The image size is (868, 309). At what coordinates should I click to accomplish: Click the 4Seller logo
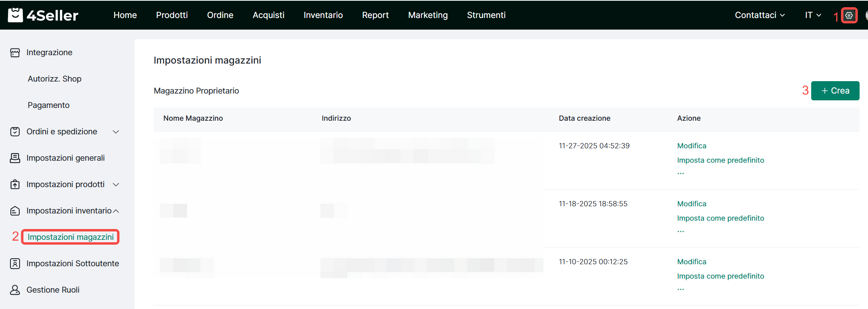point(43,15)
